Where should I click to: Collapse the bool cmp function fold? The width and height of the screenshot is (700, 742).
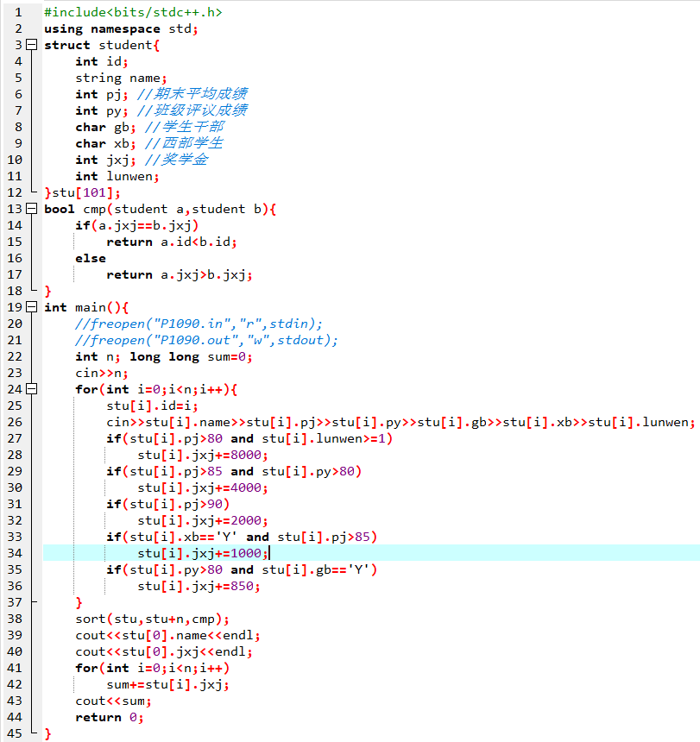click(x=32, y=209)
